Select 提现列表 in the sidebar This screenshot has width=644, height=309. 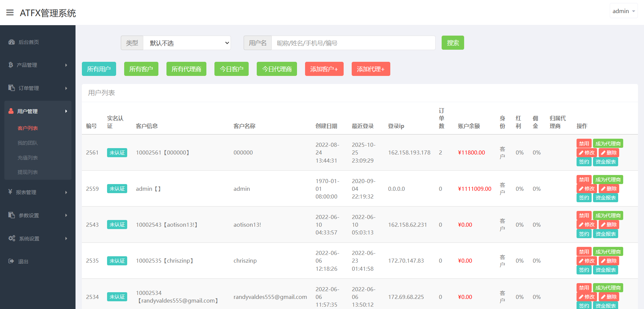pyautogui.click(x=28, y=172)
